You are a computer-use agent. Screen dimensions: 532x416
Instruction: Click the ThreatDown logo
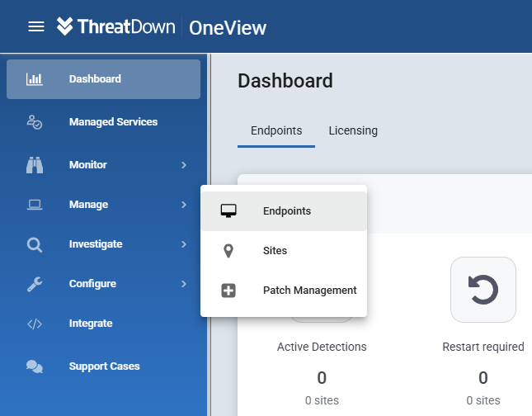(116, 26)
